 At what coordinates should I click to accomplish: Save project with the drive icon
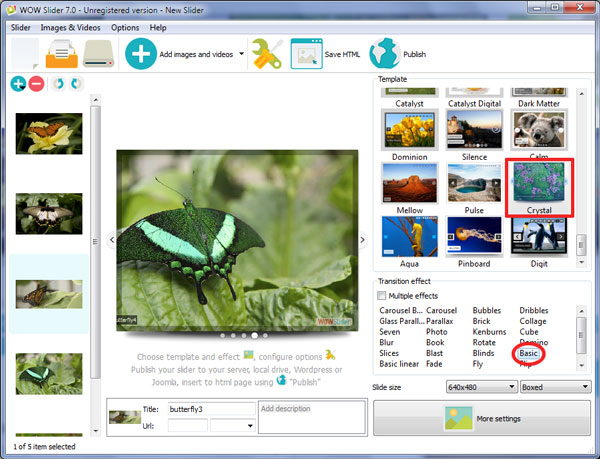point(99,54)
